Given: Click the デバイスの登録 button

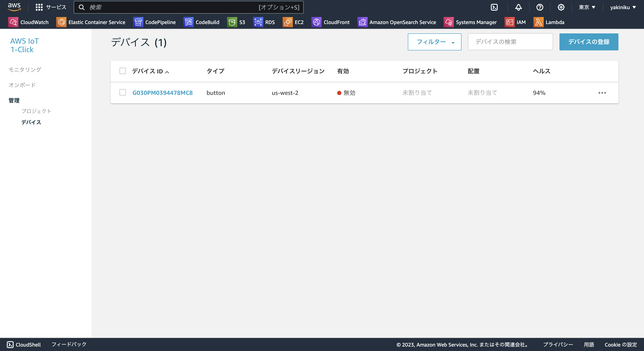Looking at the screenshot, I should pos(589,42).
